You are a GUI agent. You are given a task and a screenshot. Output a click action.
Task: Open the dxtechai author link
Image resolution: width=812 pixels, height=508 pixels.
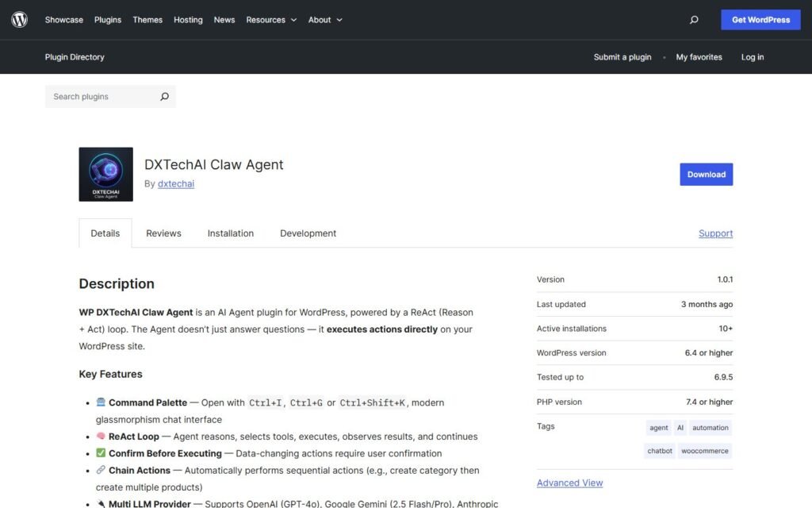coord(176,183)
